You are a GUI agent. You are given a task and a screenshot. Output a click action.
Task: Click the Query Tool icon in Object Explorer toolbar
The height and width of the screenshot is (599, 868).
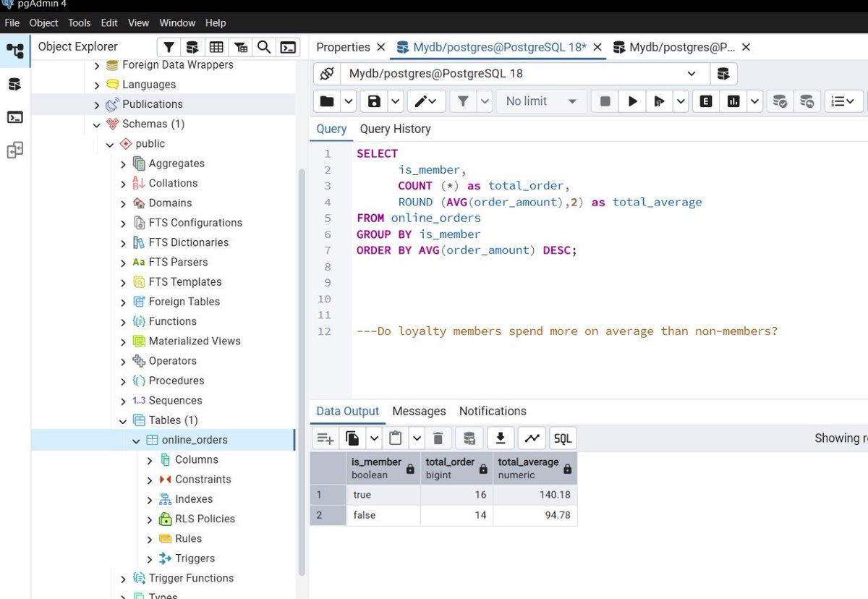coord(192,47)
